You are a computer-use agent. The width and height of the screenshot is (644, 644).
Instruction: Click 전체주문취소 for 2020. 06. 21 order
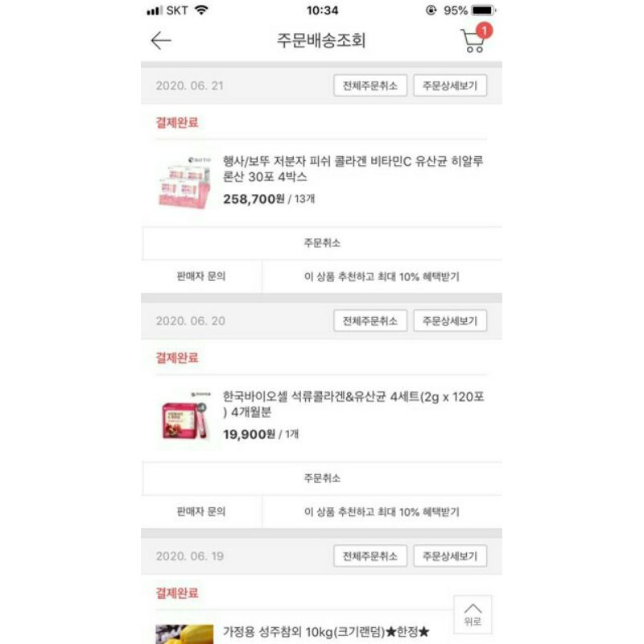pos(370,85)
